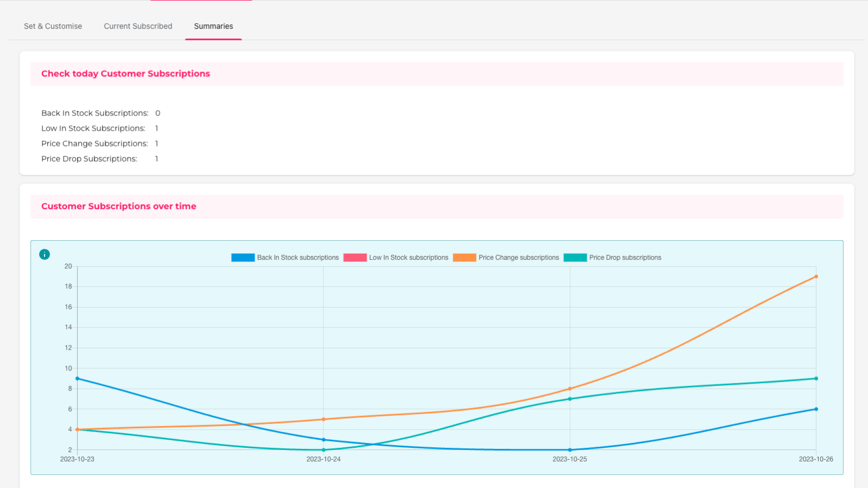
Task: Click the teal data point on 2023-10-26
Action: point(816,378)
